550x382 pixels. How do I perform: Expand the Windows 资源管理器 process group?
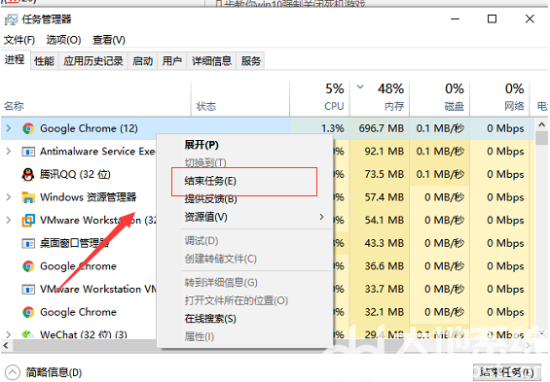coord(9,197)
